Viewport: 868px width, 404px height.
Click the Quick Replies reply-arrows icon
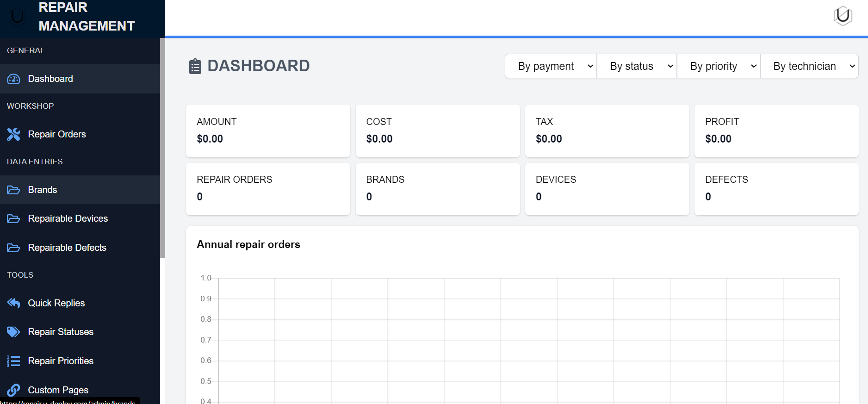pyautogui.click(x=13, y=303)
